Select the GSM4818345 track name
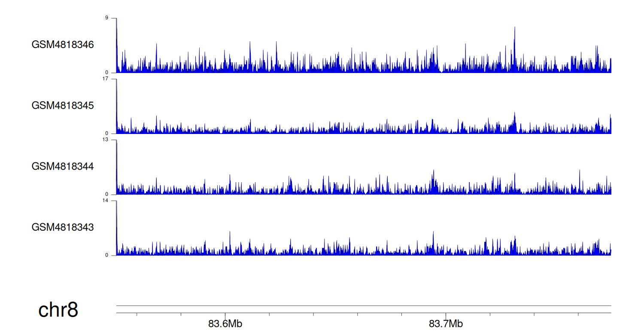 click(63, 105)
